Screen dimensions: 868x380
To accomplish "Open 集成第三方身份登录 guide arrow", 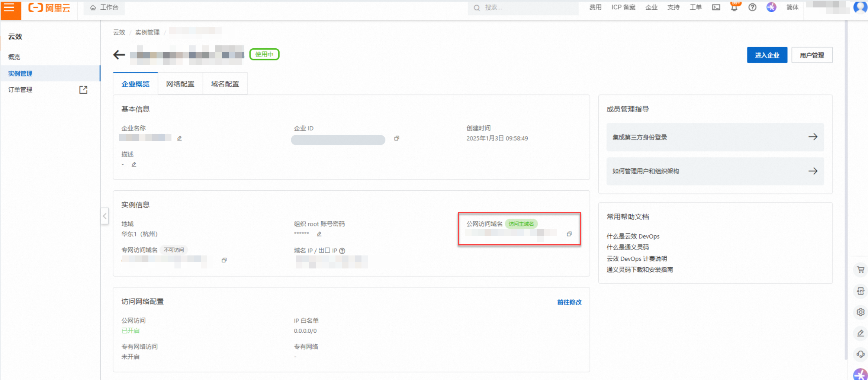I will point(813,137).
